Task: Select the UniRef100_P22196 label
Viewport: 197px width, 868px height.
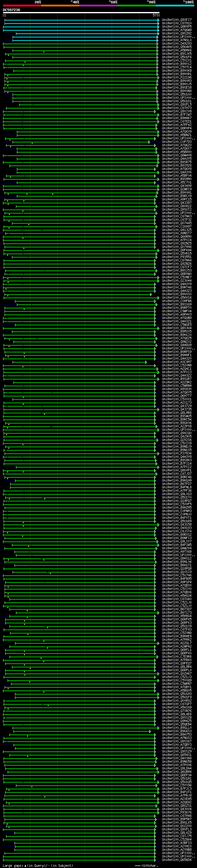Action: 177,78
